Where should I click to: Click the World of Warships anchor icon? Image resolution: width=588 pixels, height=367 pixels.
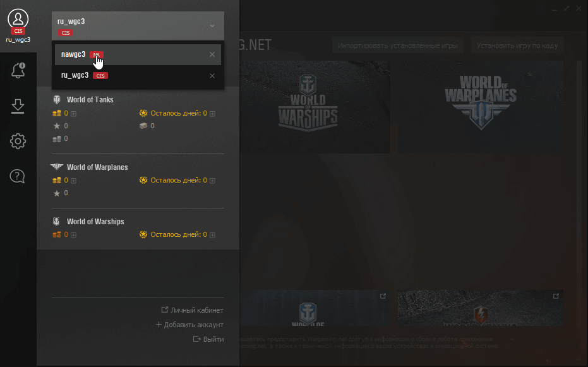(x=56, y=221)
